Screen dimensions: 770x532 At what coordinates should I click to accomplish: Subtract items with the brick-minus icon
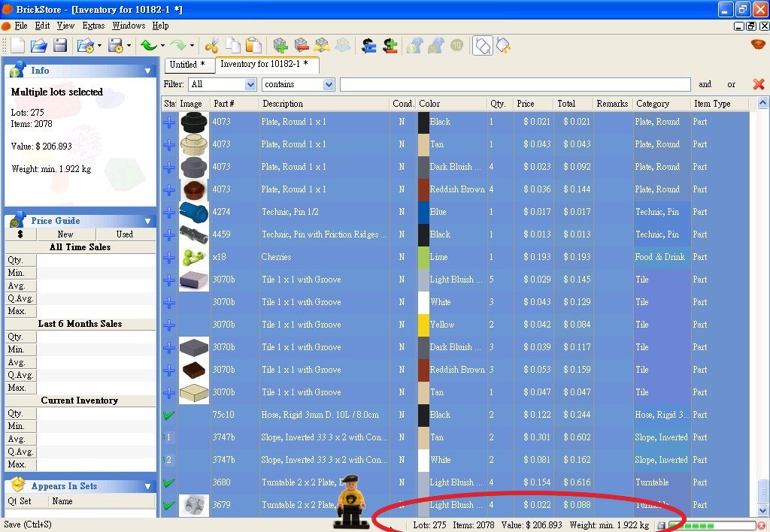(x=302, y=46)
